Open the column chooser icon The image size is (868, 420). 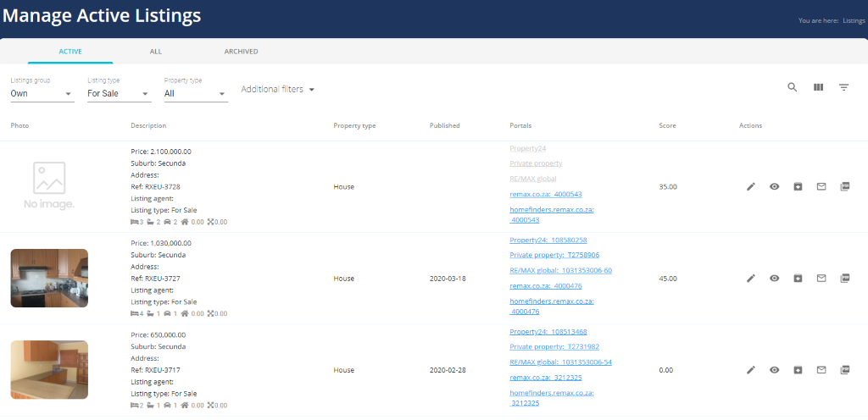818,87
